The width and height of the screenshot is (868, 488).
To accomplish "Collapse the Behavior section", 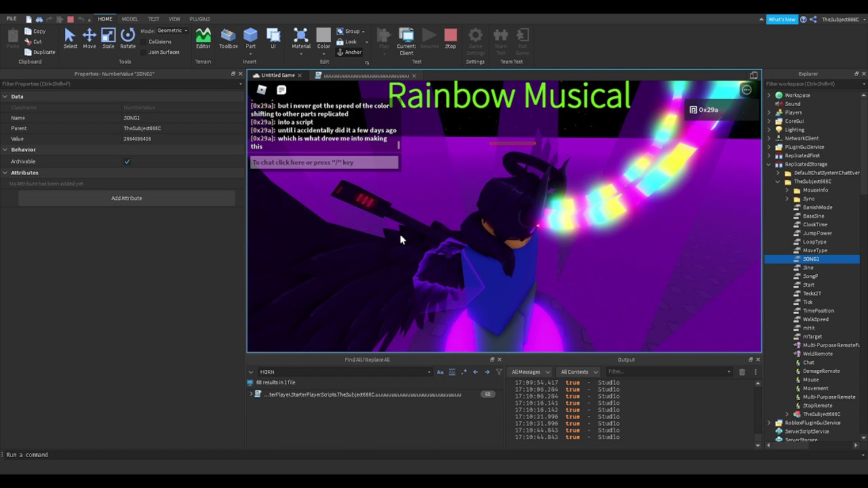I will [5, 150].
